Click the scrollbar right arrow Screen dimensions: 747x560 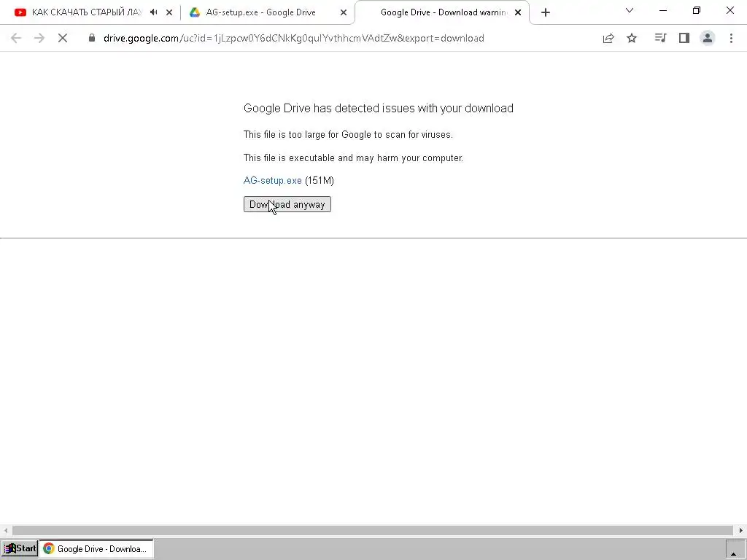pyautogui.click(x=740, y=531)
